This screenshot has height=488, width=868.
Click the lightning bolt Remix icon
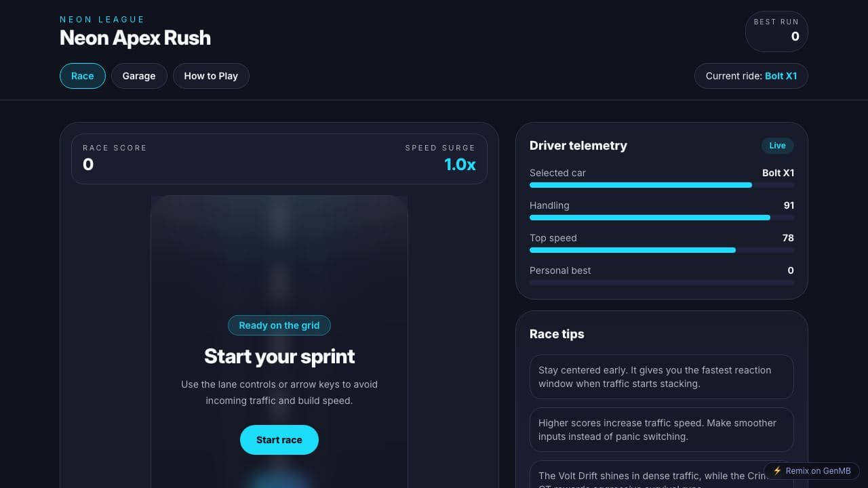(777, 471)
